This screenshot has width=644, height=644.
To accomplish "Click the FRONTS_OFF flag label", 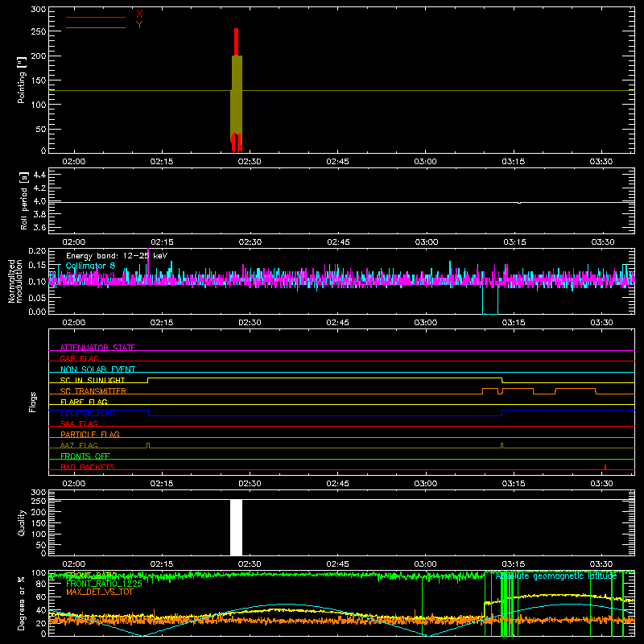I will point(85,456).
